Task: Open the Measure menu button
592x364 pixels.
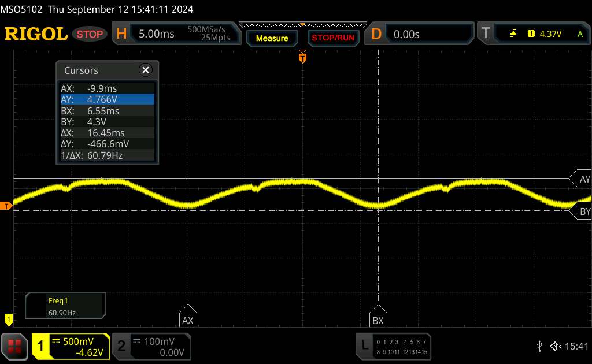Action: [x=272, y=38]
